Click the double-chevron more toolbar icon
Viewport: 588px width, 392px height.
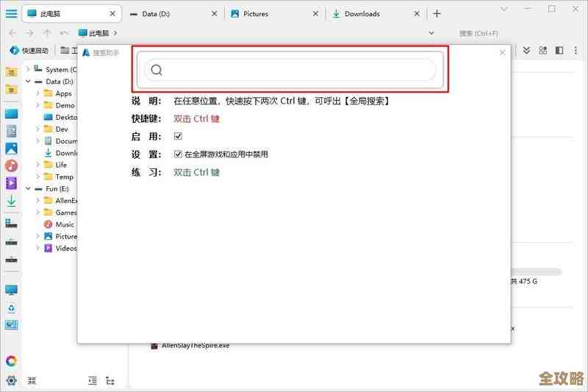(526, 50)
